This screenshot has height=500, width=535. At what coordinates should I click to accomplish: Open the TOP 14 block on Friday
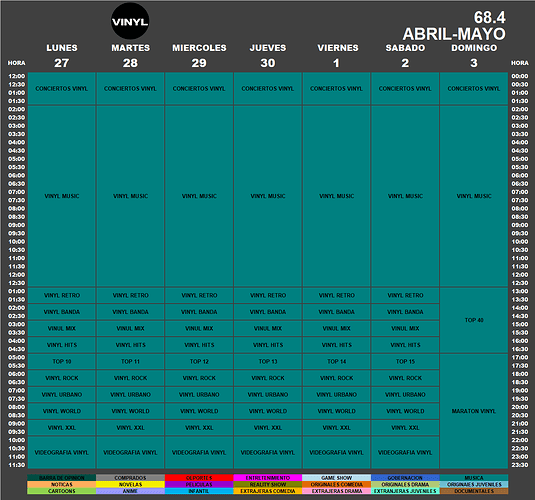click(x=337, y=361)
